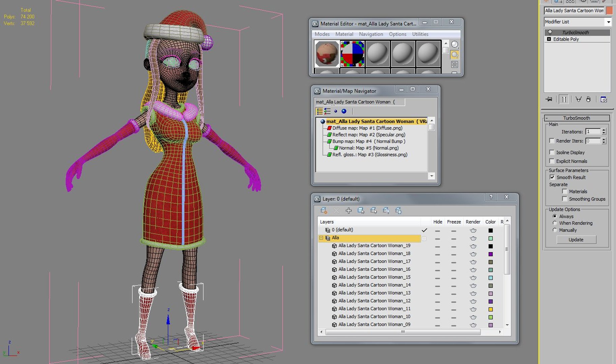Screen dimensions: 616x364
Task: Click Layers column header
Action: (x=369, y=222)
